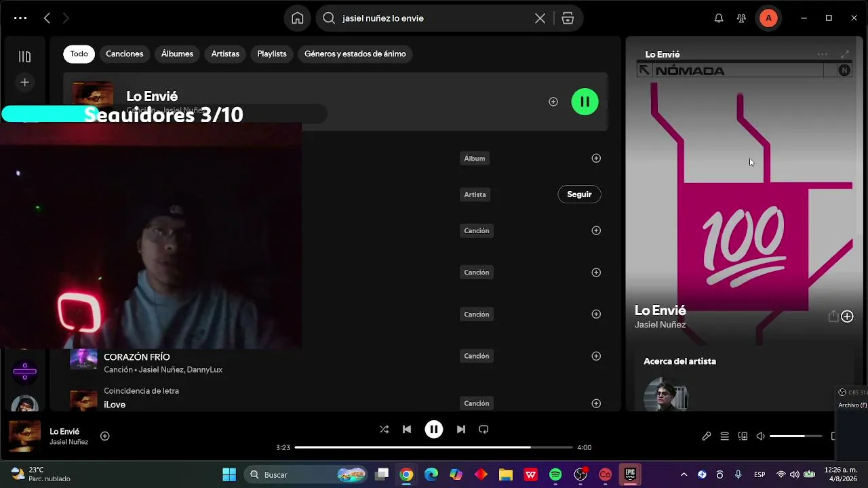Open OBS Studio from the taskbar
The width and height of the screenshot is (868, 488).
tap(580, 474)
